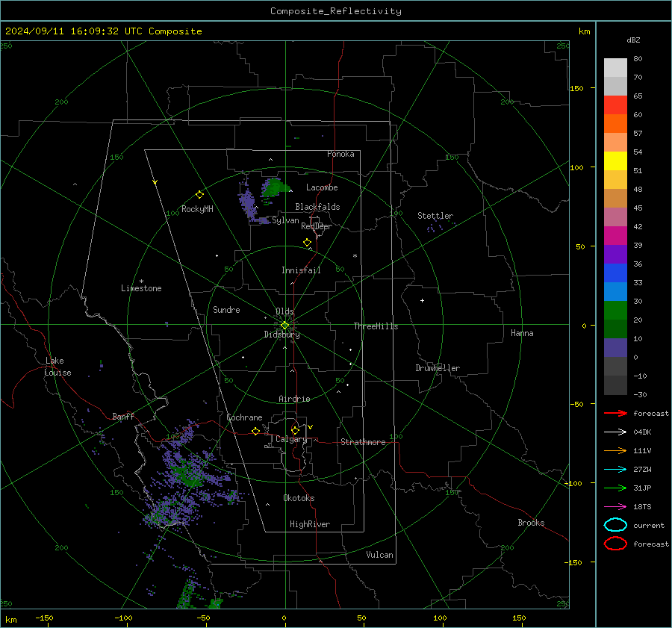The image size is (672, 628).
Task: Click the Composite_Reflectivity title text
Action: click(336, 11)
